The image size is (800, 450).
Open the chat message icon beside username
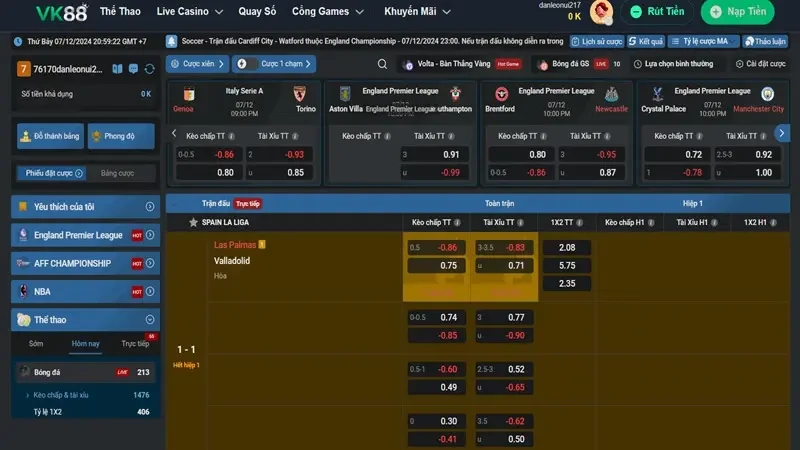pyautogui.click(x=134, y=69)
